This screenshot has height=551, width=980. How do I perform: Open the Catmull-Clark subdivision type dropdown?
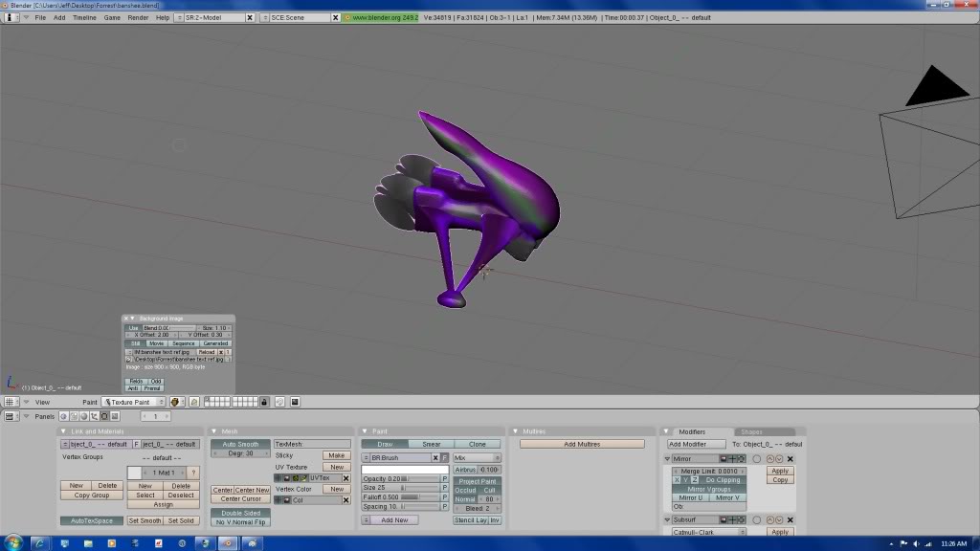[709, 532]
